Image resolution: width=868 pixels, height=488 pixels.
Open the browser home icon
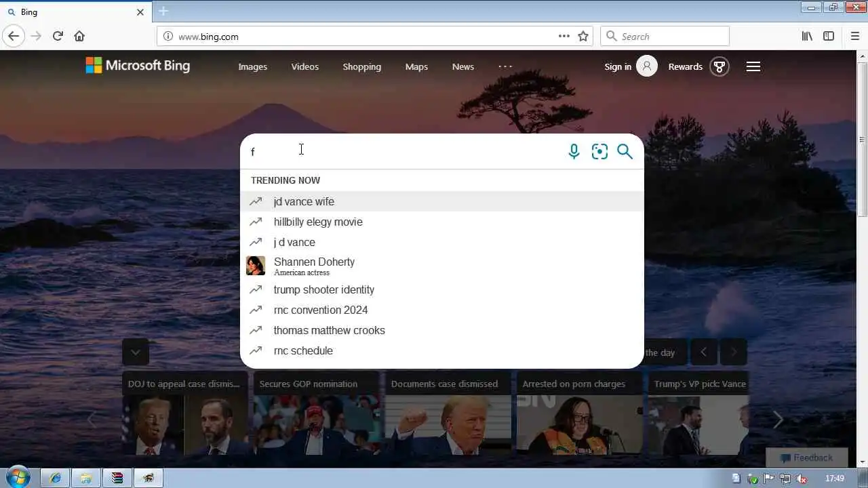click(x=79, y=36)
